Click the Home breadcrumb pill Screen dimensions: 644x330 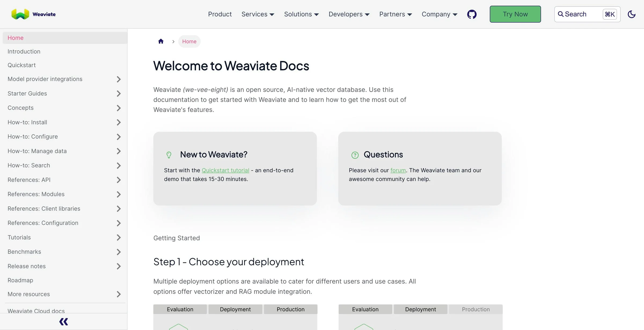(x=189, y=41)
